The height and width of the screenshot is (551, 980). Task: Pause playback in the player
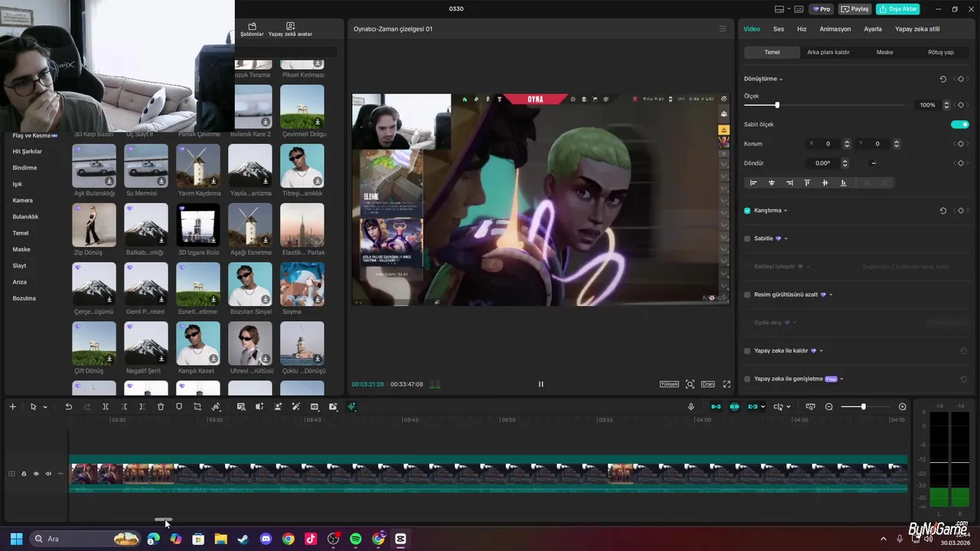point(541,384)
